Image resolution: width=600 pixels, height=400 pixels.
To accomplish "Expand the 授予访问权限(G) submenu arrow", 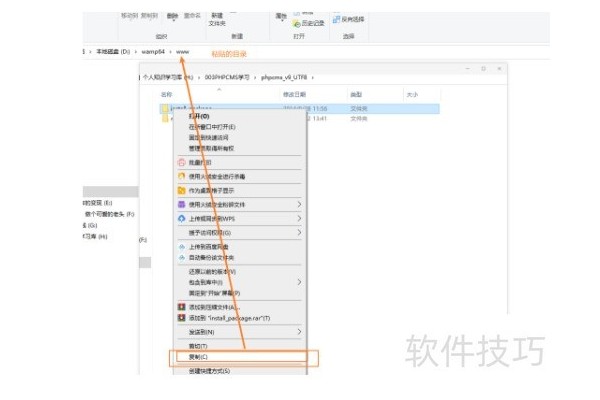I will [x=299, y=233].
